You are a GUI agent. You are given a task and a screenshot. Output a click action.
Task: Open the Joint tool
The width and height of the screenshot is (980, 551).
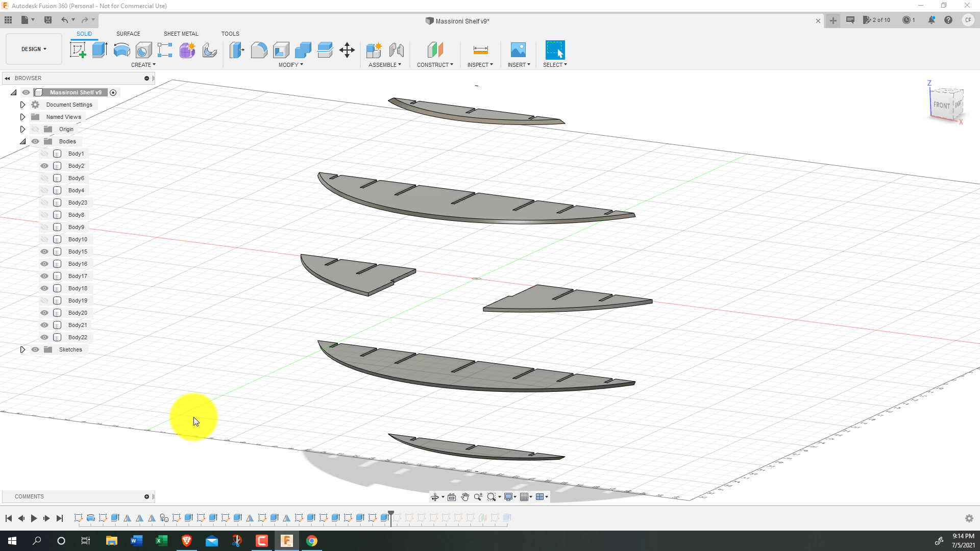[397, 50]
